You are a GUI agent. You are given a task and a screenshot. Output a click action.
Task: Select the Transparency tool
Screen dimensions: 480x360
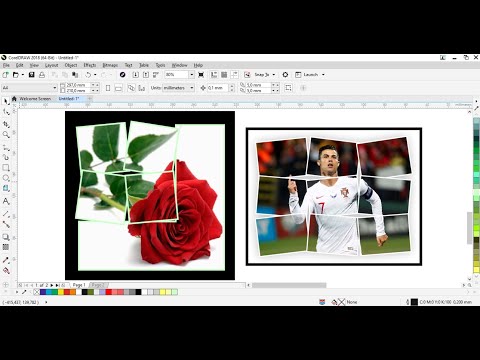click(6, 247)
